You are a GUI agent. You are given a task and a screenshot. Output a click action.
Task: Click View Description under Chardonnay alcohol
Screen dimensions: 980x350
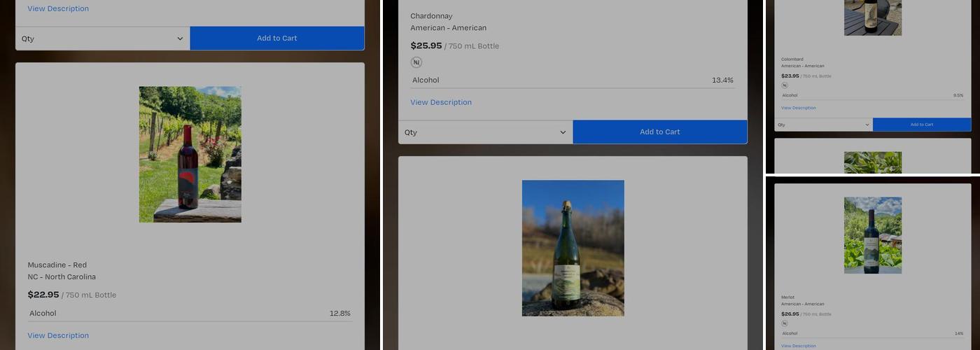[441, 102]
